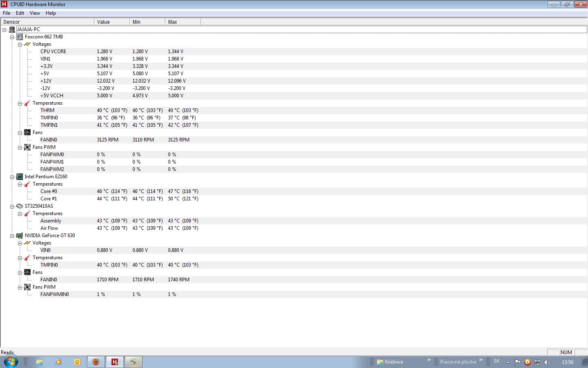Open the View menu
This screenshot has width=588, height=368.
[x=35, y=13]
